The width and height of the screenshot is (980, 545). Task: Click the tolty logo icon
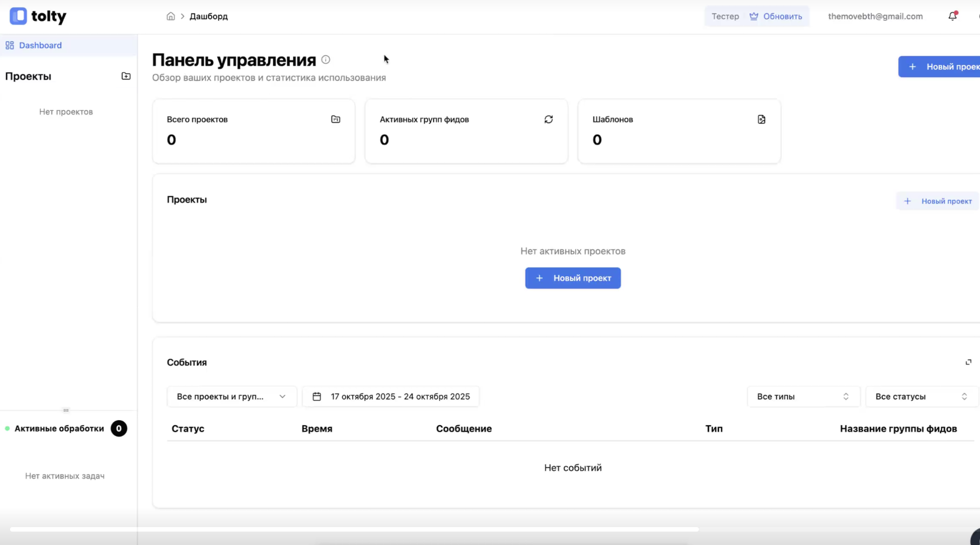pyautogui.click(x=18, y=16)
